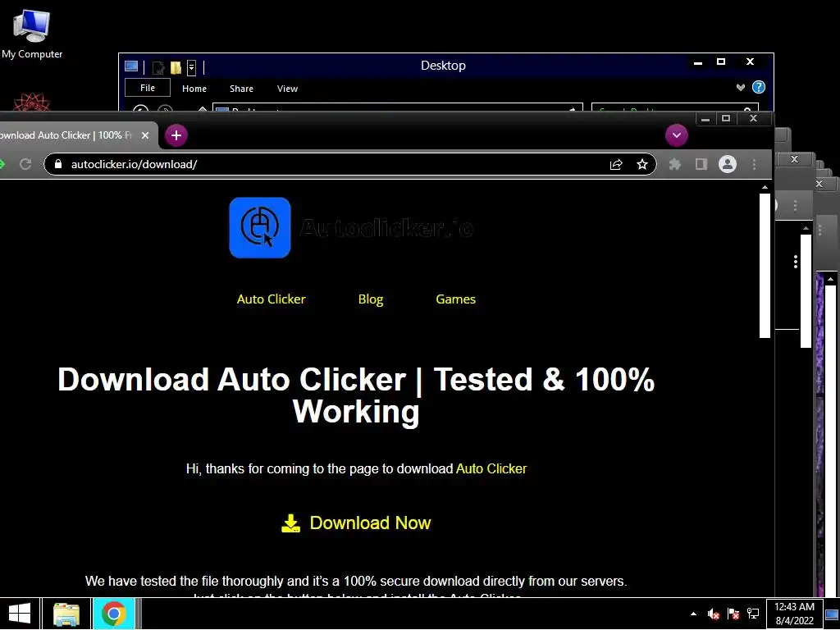Select the Download Auto Clicker browser tab
Image resolution: width=840 pixels, height=630 pixels.
70,135
